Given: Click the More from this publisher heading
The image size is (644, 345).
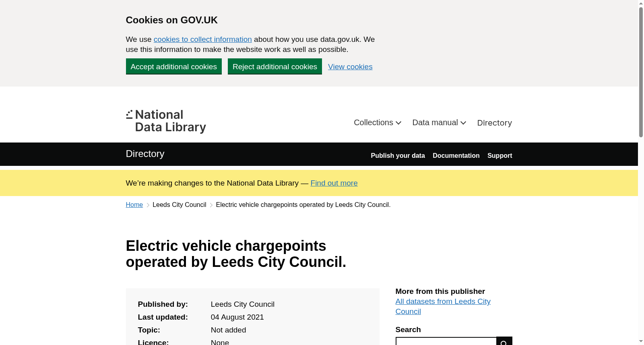Looking at the screenshot, I should 440,291.
